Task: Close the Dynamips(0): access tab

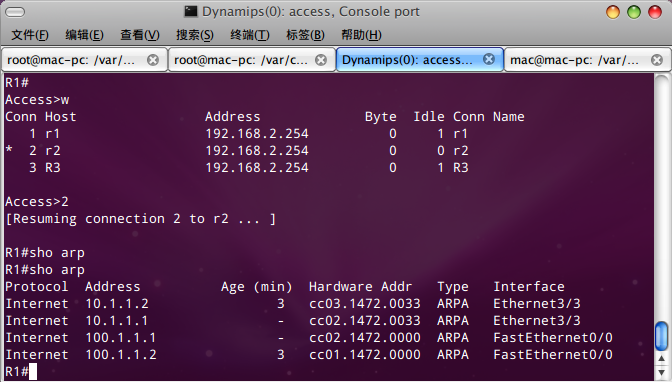Action: click(489, 59)
